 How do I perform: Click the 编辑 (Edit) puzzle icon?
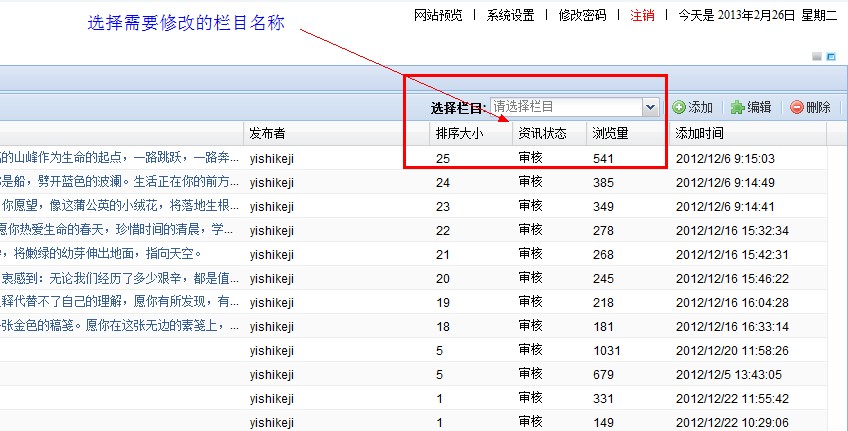tap(738, 108)
